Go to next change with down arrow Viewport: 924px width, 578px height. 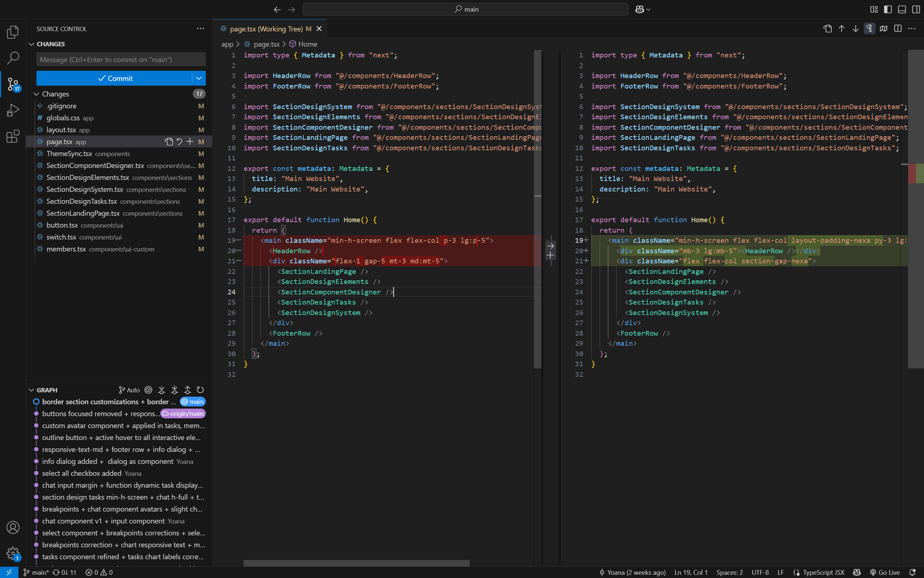pyautogui.click(x=856, y=29)
